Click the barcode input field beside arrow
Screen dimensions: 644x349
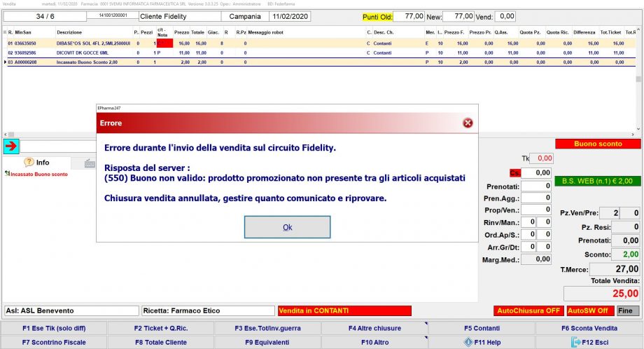click(57, 146)
